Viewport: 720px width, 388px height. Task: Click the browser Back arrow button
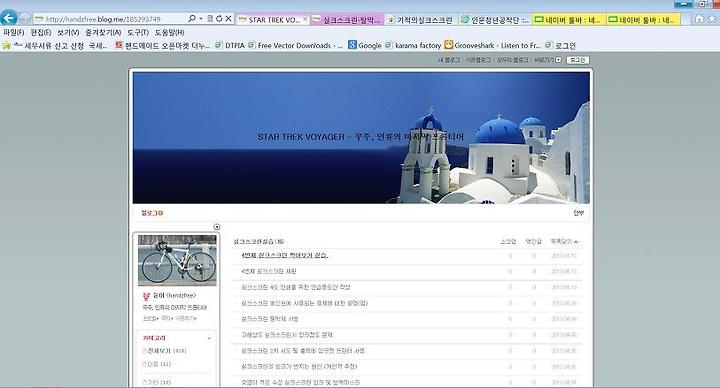[x=9, y=18]
